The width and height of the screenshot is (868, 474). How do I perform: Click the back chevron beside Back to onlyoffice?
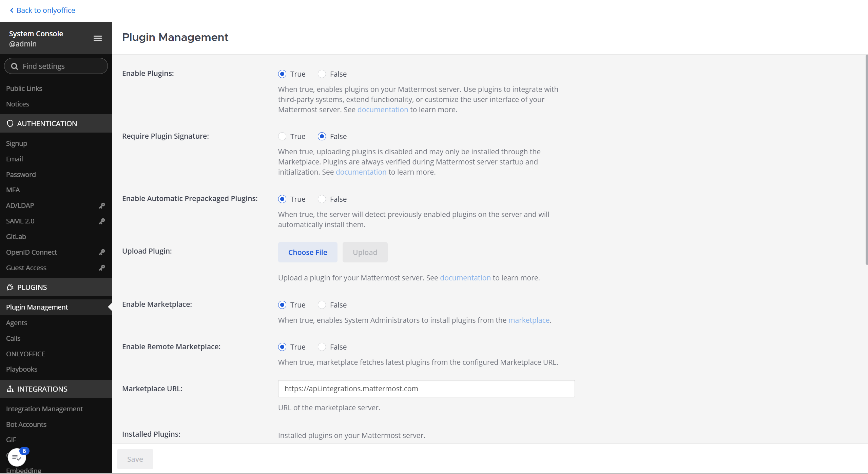pos(12,10)
